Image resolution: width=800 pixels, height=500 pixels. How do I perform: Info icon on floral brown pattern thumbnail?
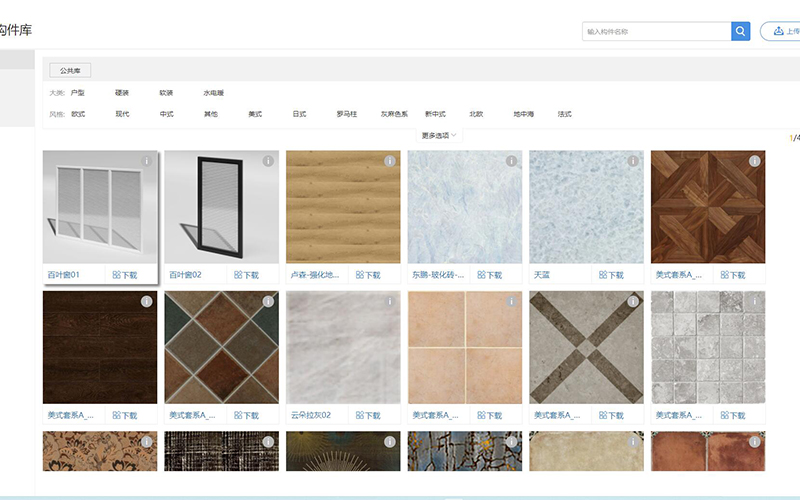click(146, 442)
